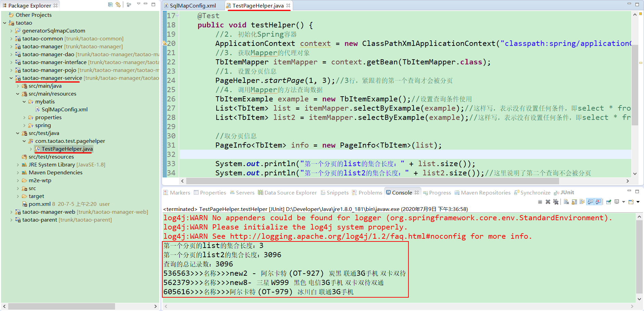Open the Markers view tab
This screenshot has width=644, height=311.
(177, 192)
